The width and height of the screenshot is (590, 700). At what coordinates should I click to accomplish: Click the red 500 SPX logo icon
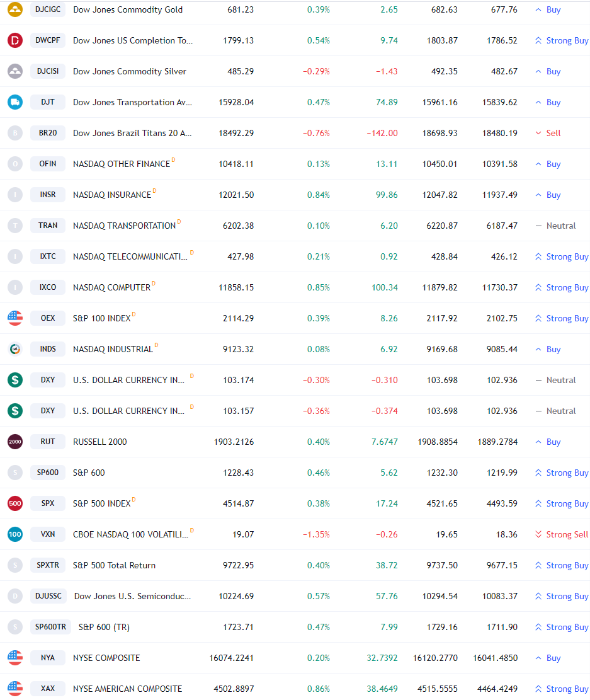[x=15, y=503]
